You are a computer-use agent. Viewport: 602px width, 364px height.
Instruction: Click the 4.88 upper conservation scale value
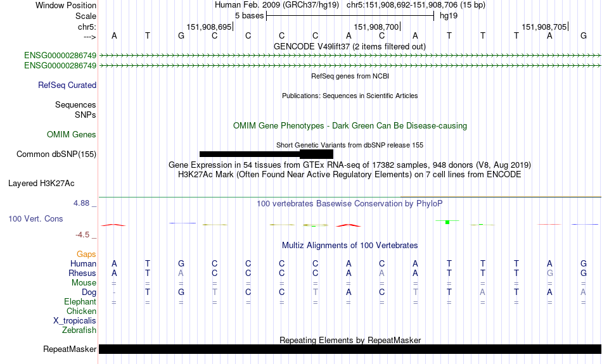81,203
